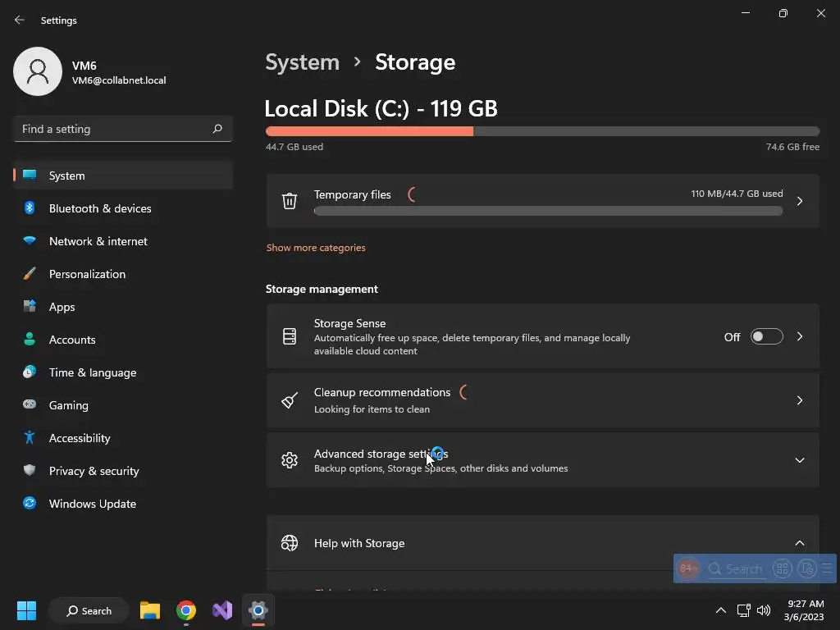Open Visual Studio from the taskbar
Screen dimensions: 840x630
(222, 610)
